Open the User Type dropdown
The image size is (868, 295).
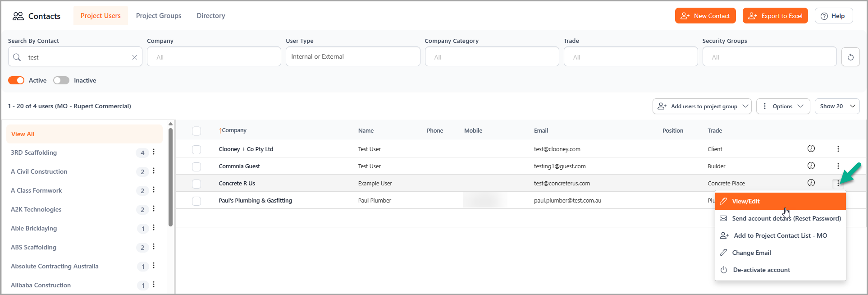[x=352, y=57]
